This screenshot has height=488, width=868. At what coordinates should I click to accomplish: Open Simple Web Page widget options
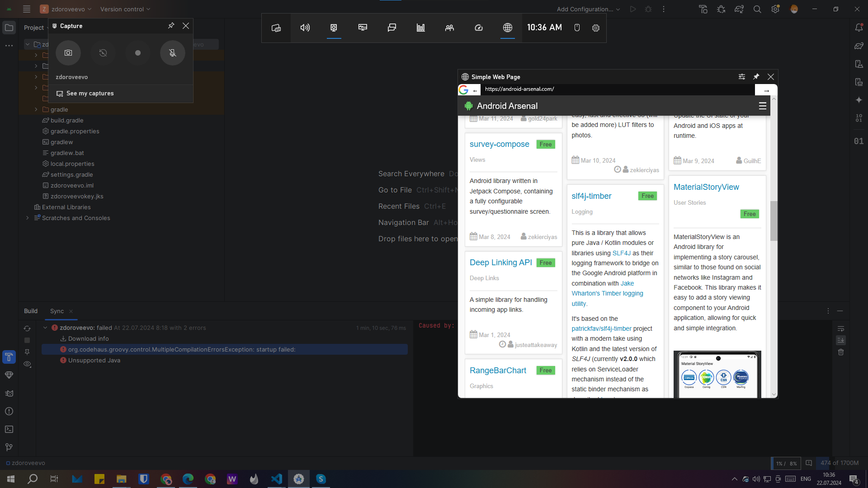point(742,77)
